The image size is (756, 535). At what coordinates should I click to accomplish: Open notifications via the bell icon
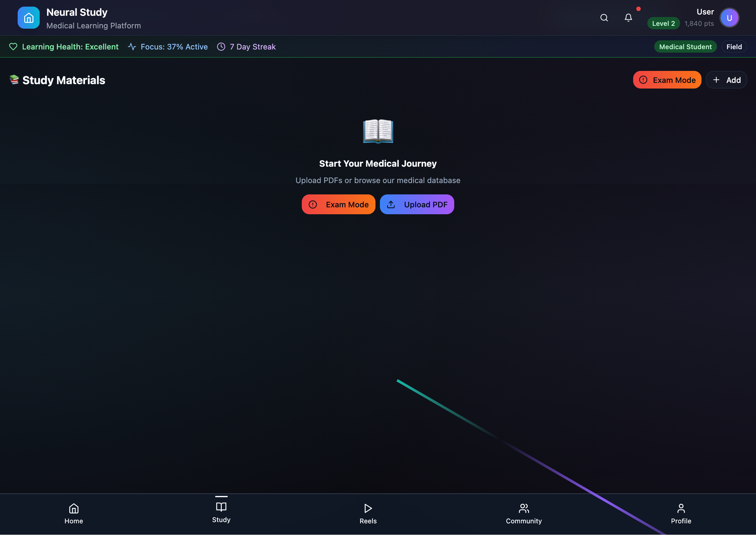pyautogui.click(x=628, y=18)
